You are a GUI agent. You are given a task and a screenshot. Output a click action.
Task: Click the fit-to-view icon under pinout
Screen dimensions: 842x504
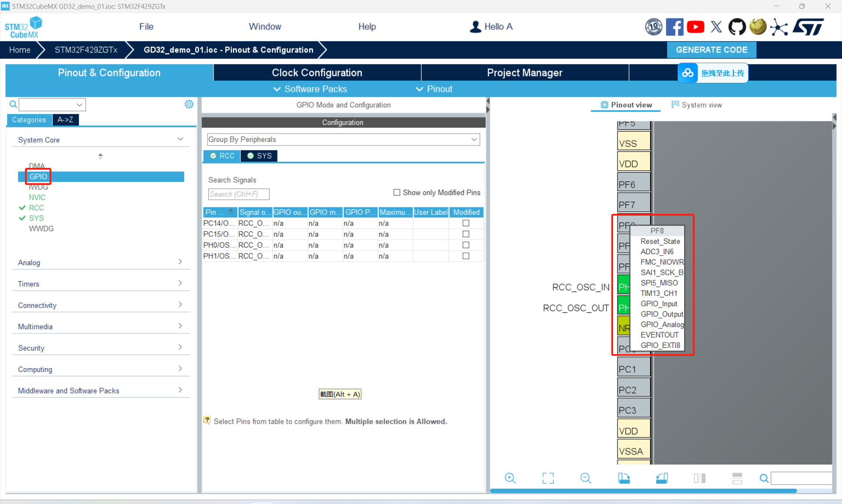click(x=548, y=478)
